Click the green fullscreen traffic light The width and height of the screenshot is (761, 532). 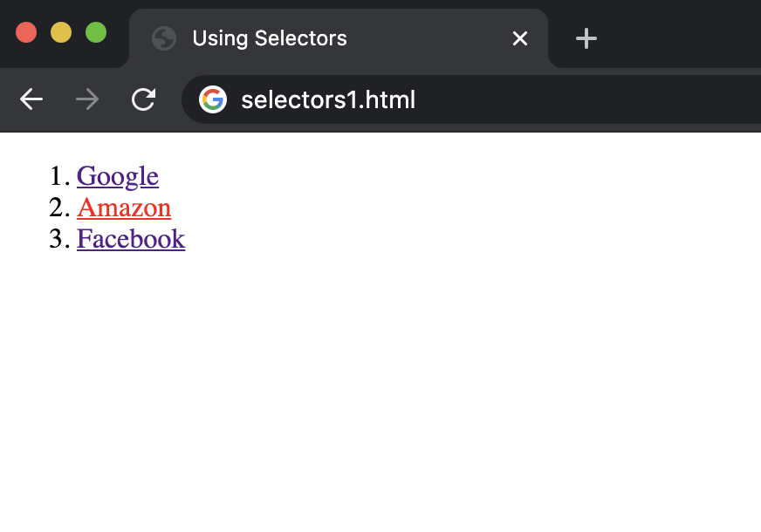click(96, 32)
